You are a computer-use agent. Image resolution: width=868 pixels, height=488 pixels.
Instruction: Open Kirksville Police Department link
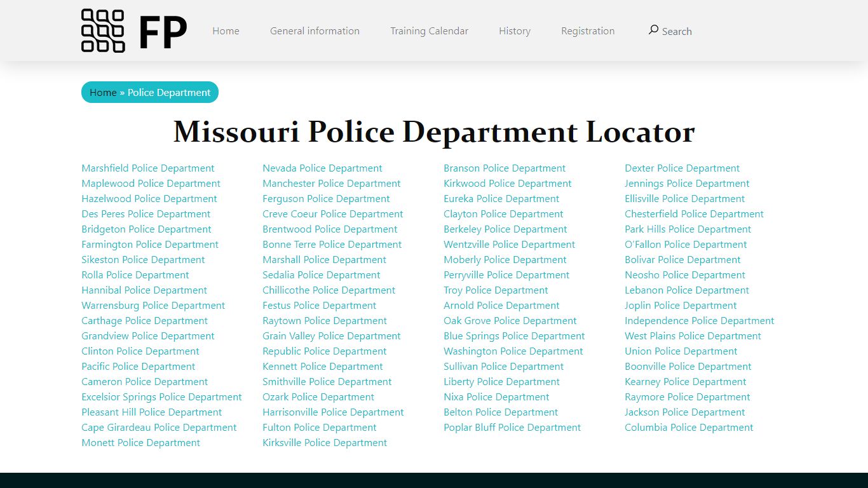[325, 443]
